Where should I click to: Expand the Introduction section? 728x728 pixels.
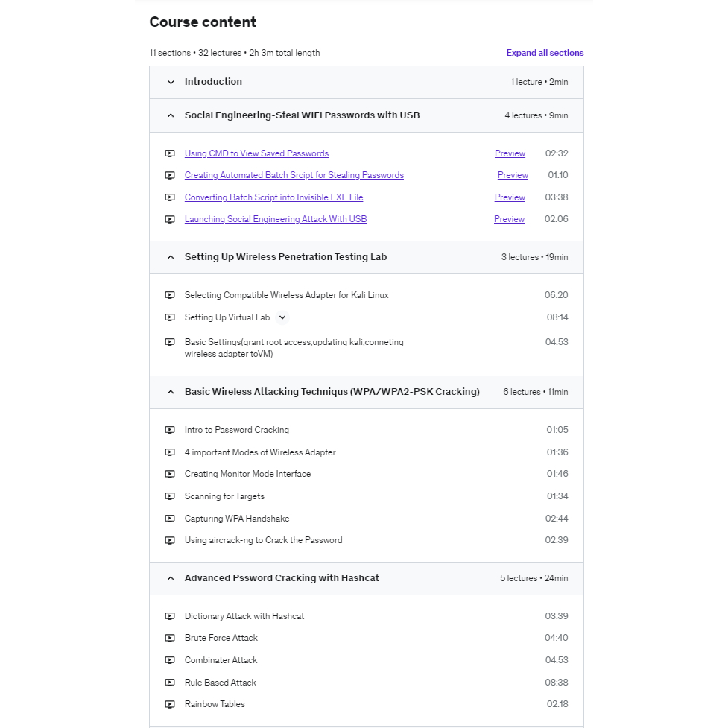click(x=171, y=82)
